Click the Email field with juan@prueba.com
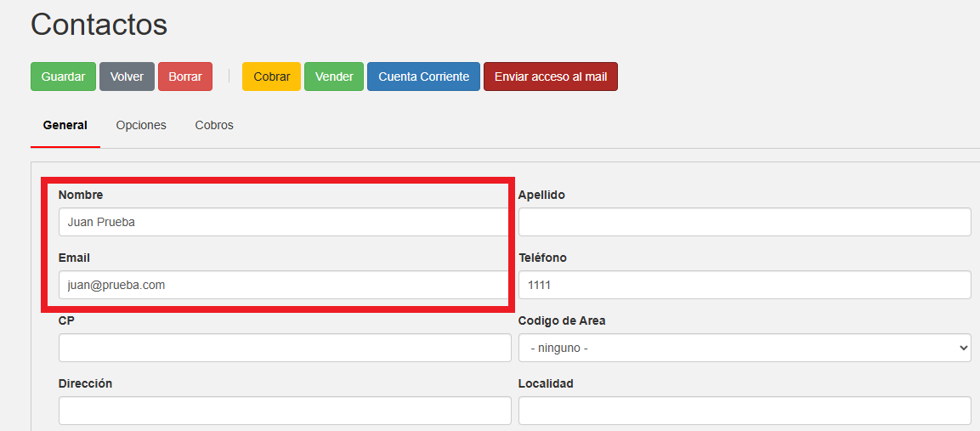This screenshot has height=431, width=980. point(284,285)
